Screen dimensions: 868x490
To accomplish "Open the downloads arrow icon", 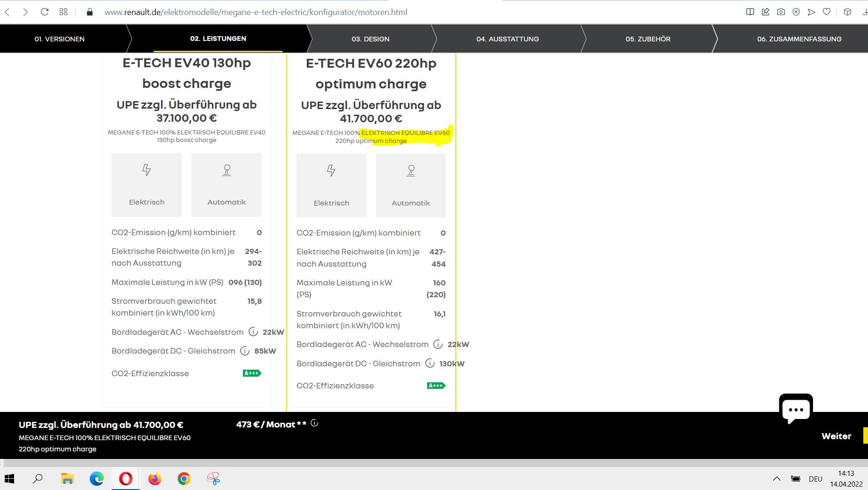I will tap(865, 12).
